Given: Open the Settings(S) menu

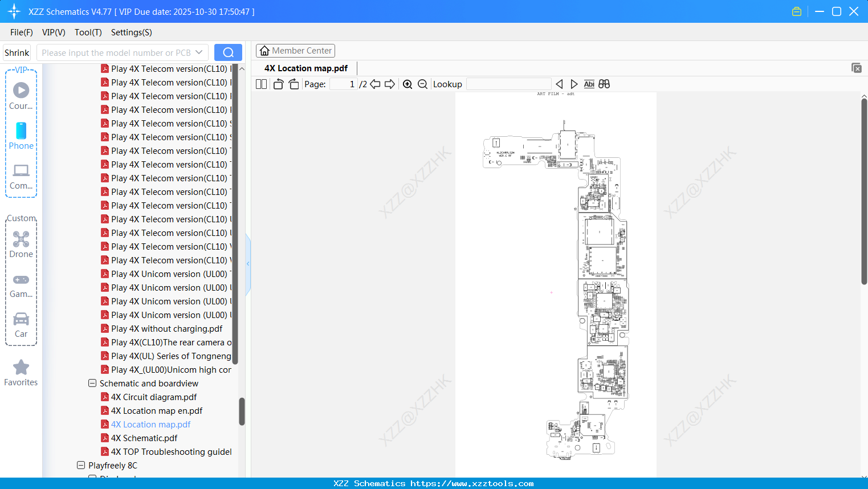Looking at the screenshot, I should [x=132, y=32].
